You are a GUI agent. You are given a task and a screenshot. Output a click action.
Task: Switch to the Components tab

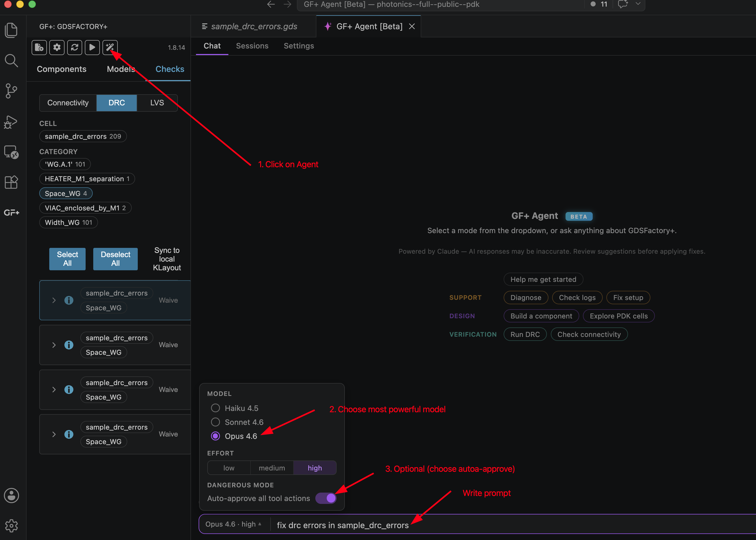click(61, 69)
